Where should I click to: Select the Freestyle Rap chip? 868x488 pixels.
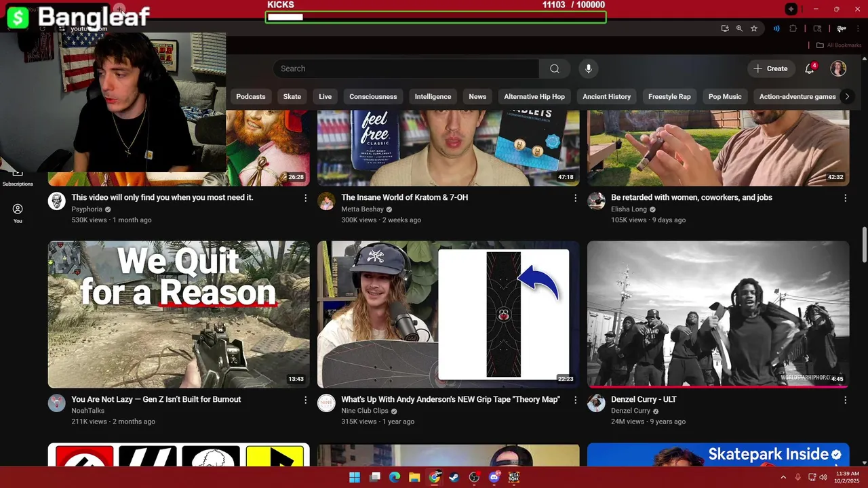pos(669,96)
